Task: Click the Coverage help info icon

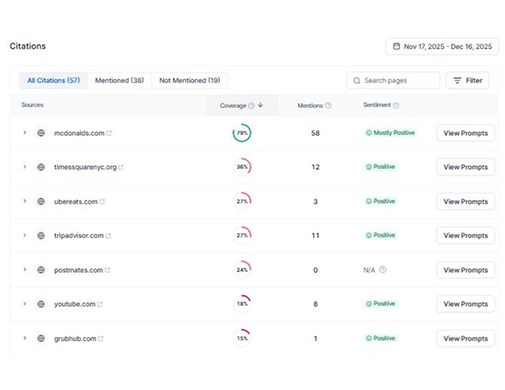Action: tap(251, 106)
